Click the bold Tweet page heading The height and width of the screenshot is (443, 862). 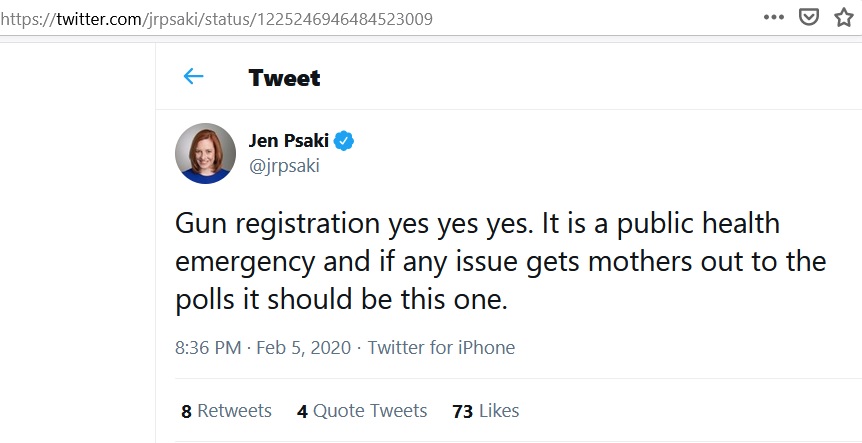pos(284,78)
